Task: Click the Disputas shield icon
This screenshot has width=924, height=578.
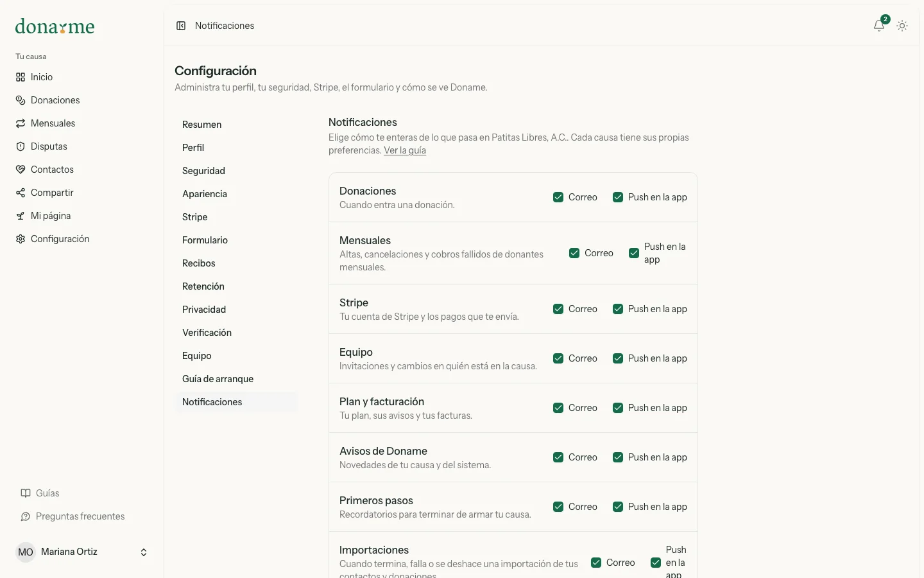Action: (21, 146)
